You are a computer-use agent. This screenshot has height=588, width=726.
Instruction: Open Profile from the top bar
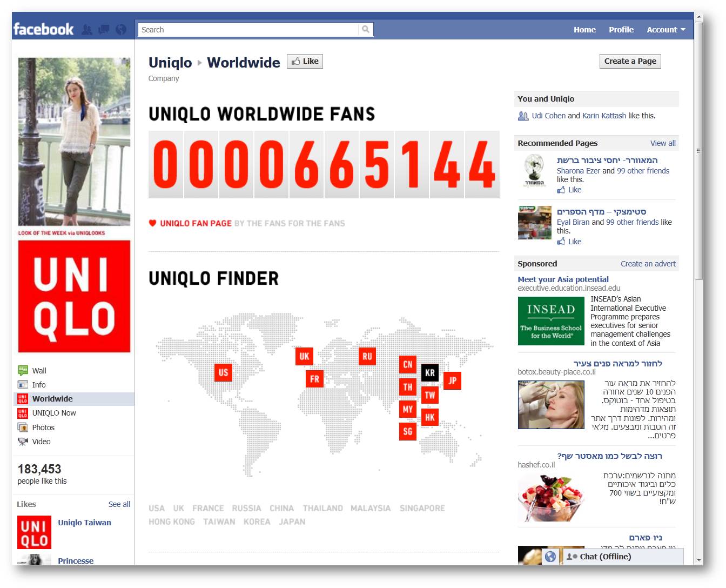[x=621, y=30]
